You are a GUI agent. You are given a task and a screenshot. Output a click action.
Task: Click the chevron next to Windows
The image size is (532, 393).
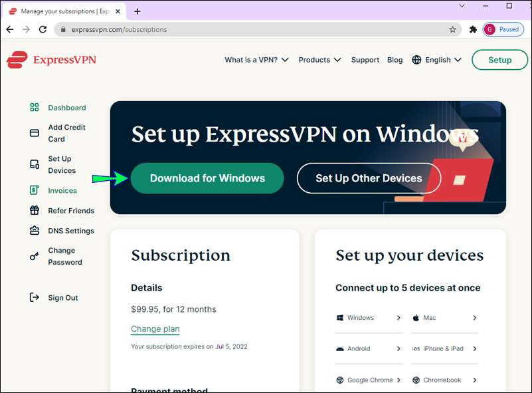click(399, 318)
